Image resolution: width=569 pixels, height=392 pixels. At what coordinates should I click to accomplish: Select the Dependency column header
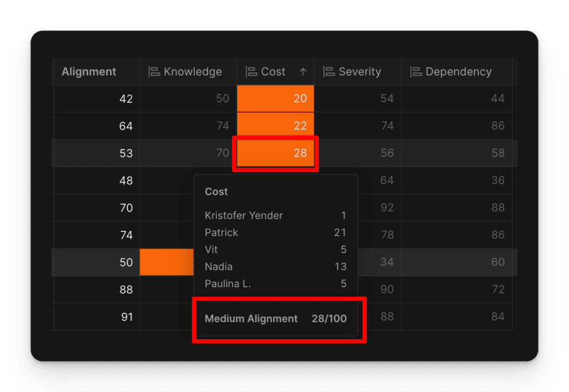(x=458, y=71)
